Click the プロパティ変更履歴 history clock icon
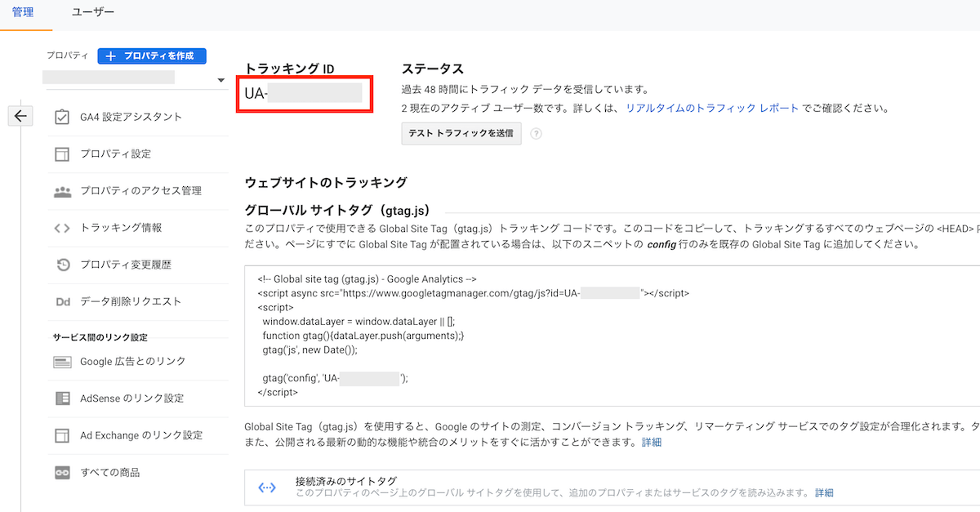Image resolution: width=980 pixels, height=512 pixels. pyautogui.click(x=62, y=265)
